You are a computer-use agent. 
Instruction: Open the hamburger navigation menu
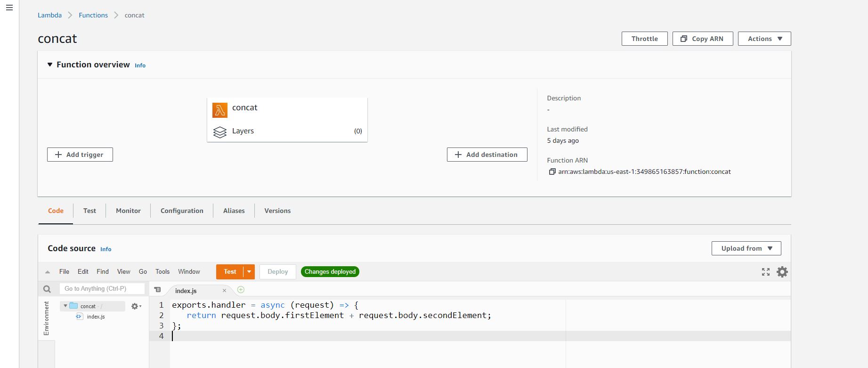(9, 8)
